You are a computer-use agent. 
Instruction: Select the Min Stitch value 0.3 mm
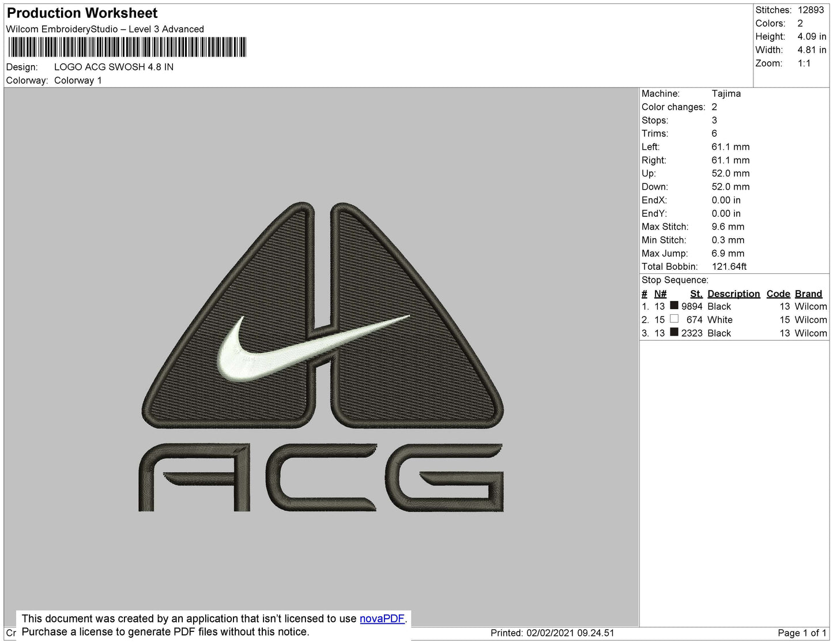(728, 240)
